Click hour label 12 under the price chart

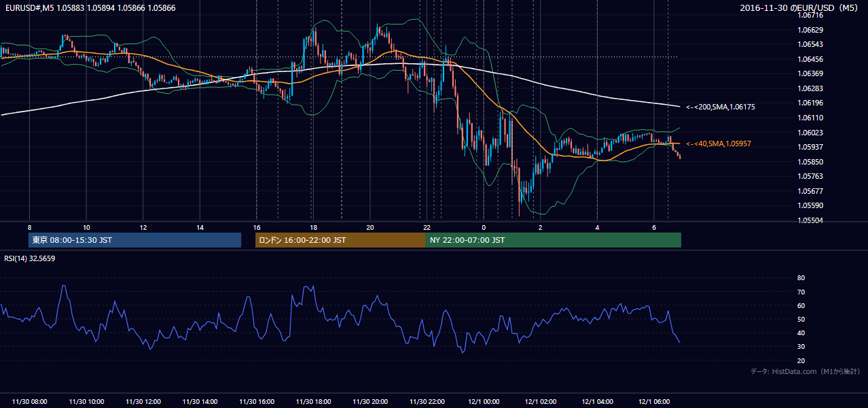(x=143, y=227)
